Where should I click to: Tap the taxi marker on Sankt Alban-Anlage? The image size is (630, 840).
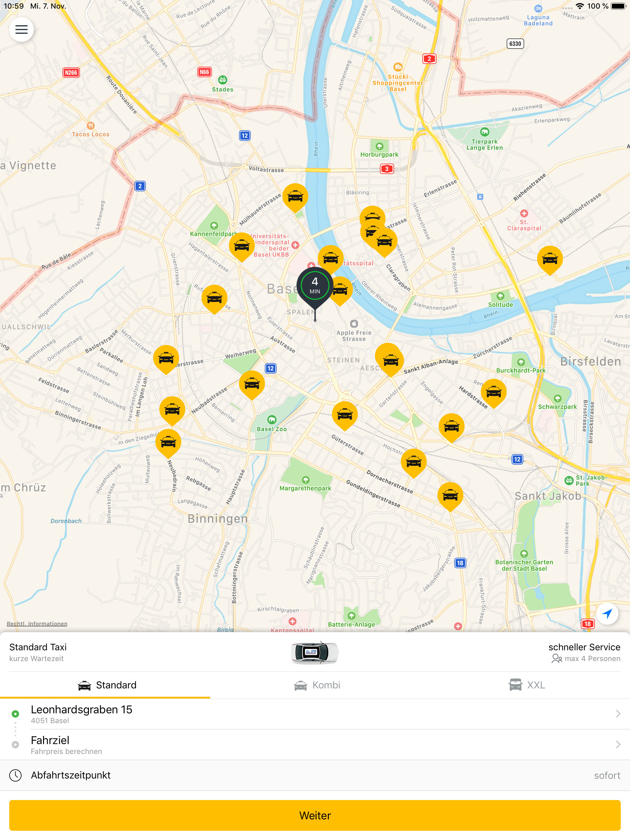391,360
